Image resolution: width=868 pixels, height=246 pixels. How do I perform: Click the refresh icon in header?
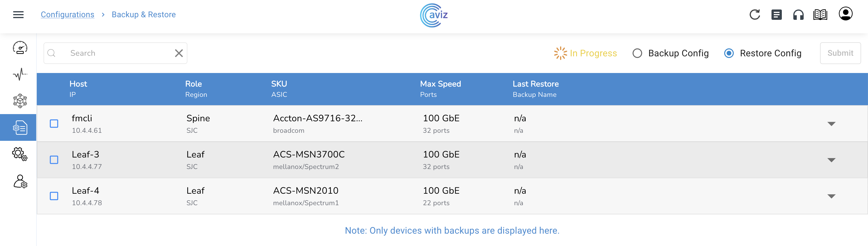coord(755,14)
